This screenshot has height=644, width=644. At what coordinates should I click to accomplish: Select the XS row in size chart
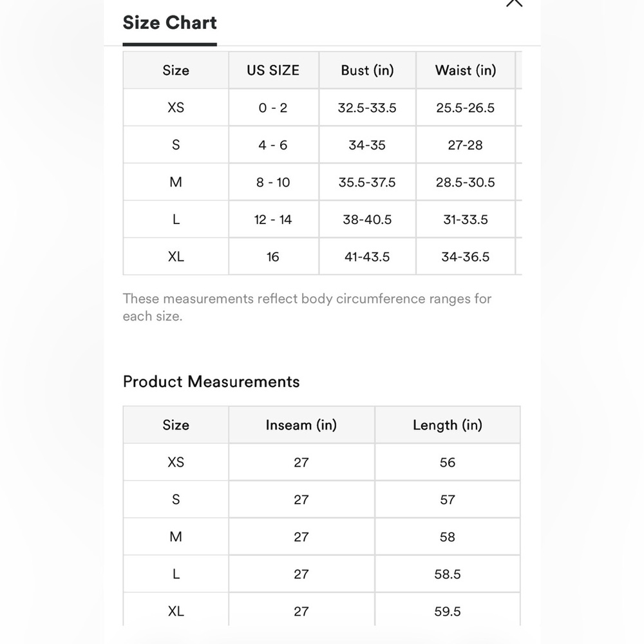click(x=176, y=108)
